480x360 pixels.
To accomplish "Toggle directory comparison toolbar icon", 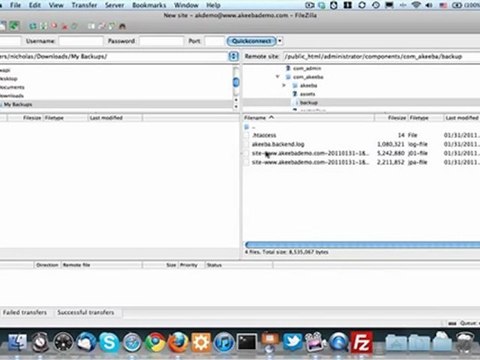I will [x=102, y=26].
